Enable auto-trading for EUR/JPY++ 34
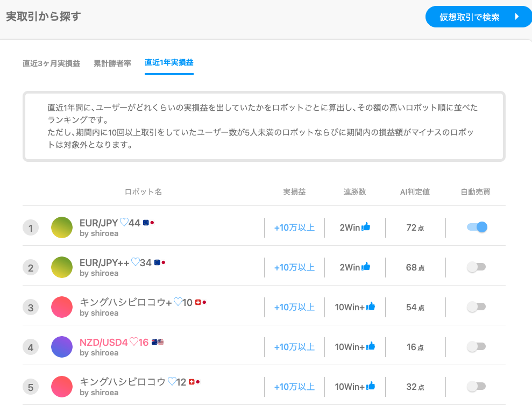The width and height of the screenshot is (532, 406). pos(477,267)
